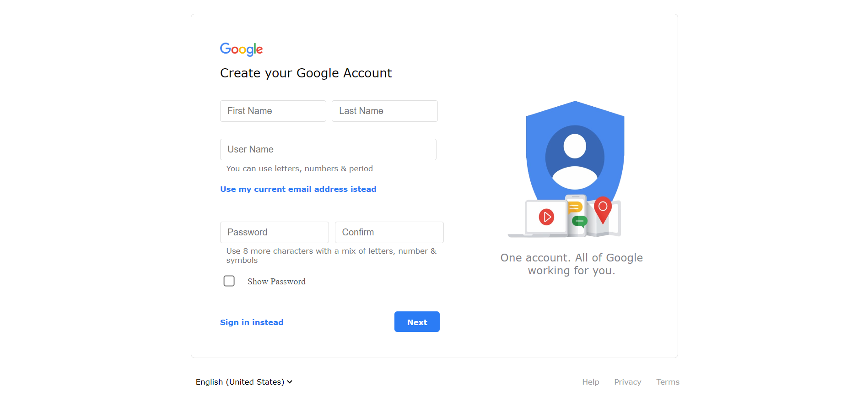Click the green chat bubble icon
This screenshot has width=868, height=397.
(x=579, y=222)
